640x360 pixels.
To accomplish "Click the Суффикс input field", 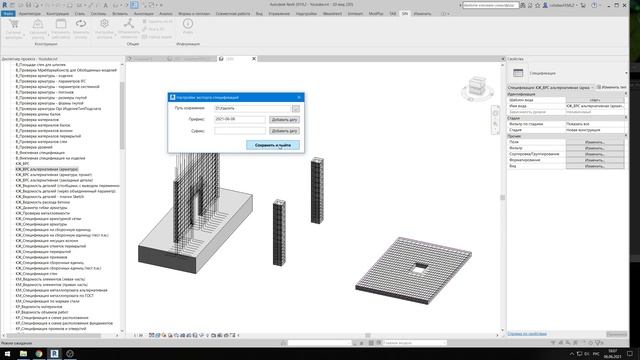I will pos(240,131).
